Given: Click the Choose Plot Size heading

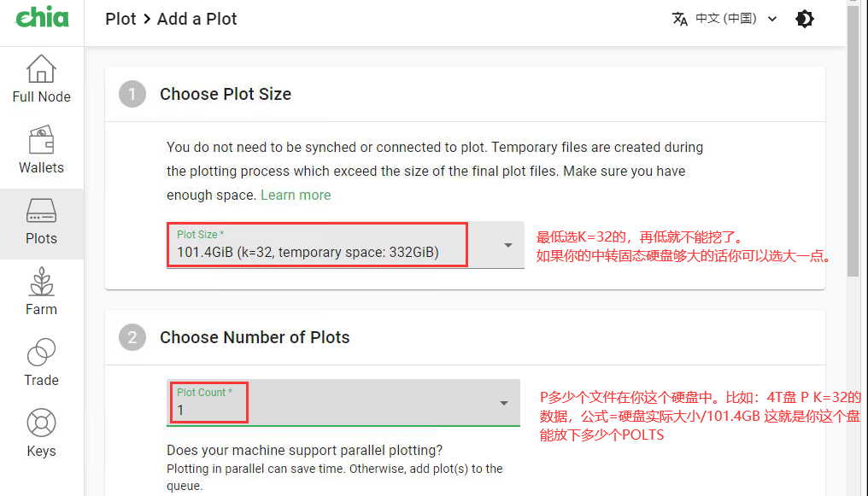Looking at the screenshot, I should [x=226, y=94].
